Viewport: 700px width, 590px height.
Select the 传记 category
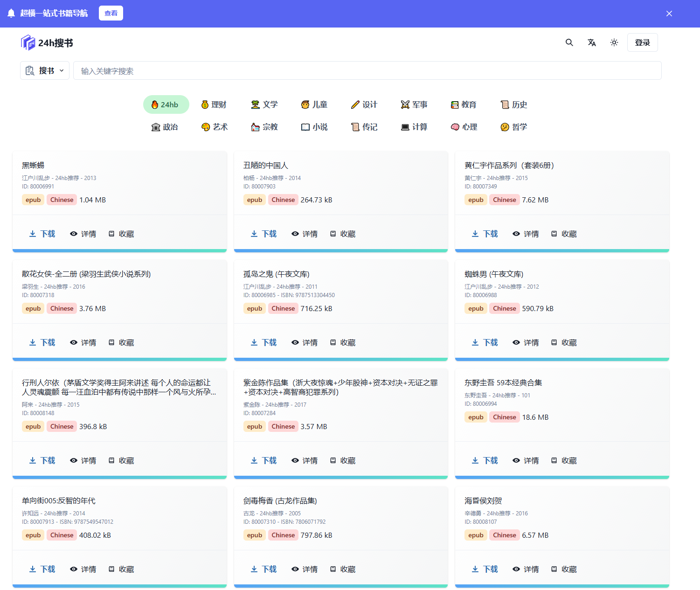click(x=364, y=127)
